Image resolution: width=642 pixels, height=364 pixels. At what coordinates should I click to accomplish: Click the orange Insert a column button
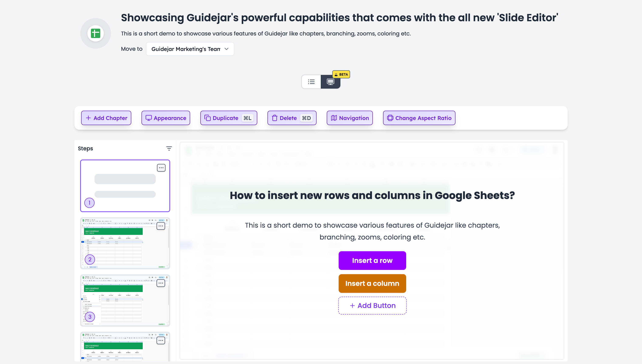click(x=372, y=284)
